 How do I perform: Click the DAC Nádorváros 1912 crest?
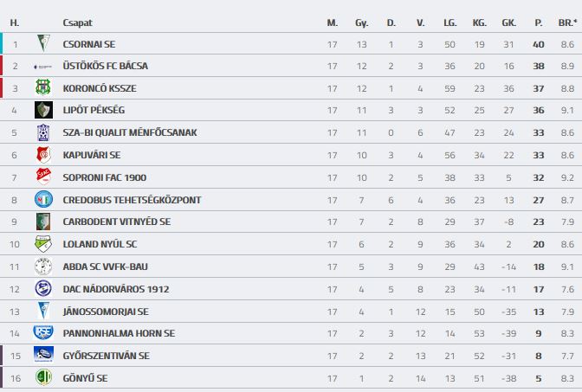click(x=42, y=289)
